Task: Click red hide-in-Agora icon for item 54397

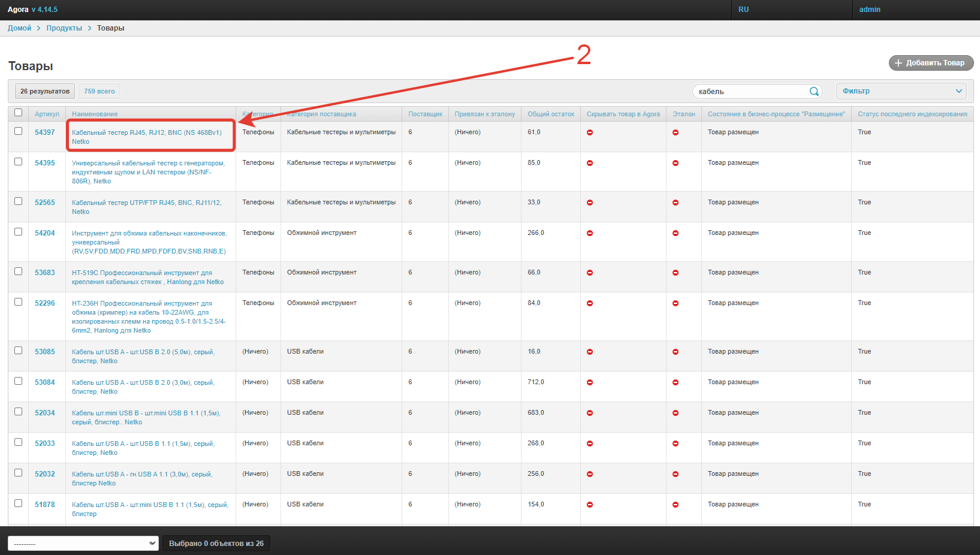Action: click(x=590, y=132)
